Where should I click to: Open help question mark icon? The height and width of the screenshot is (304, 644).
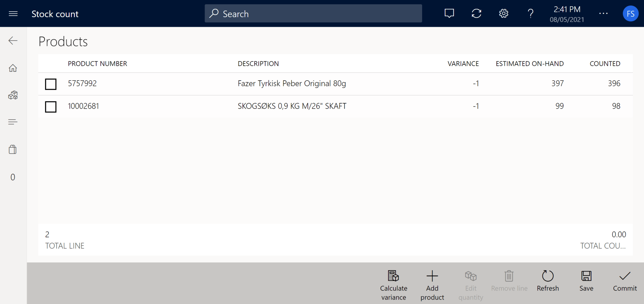pyautogui.click(x=530, y=14)
